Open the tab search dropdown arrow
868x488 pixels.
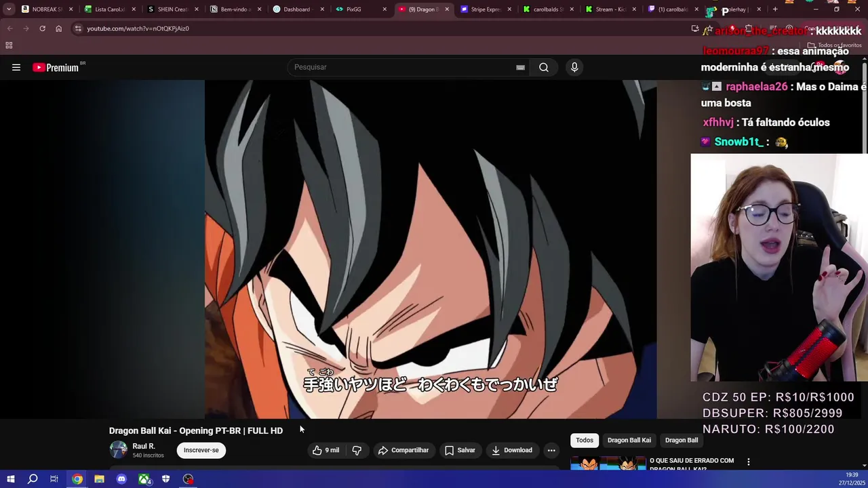coord(8,9)
